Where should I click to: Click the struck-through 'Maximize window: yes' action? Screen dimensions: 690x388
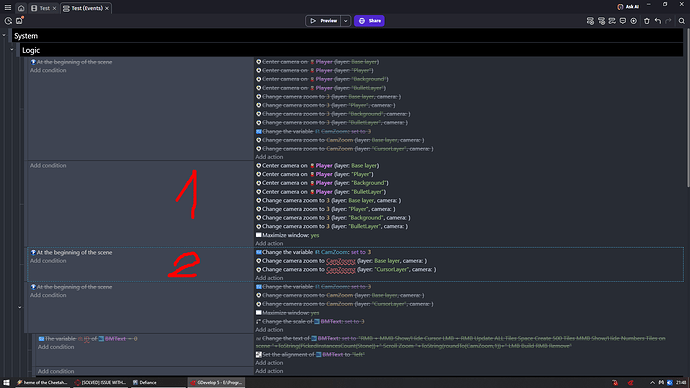click(287, 313)
